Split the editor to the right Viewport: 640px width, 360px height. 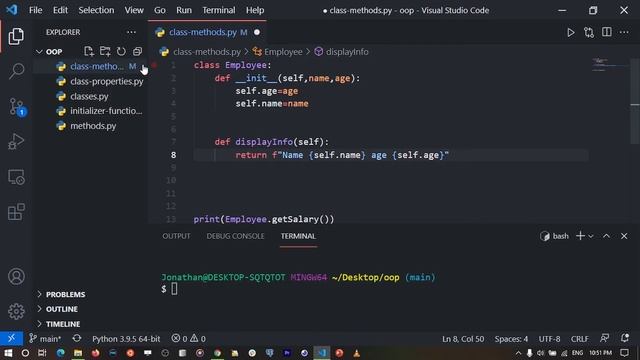(x=607, y=32)
